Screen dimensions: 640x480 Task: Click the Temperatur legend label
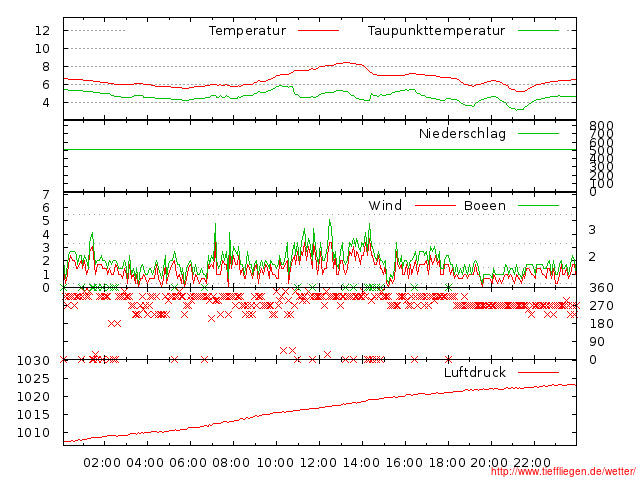point(247,31)
